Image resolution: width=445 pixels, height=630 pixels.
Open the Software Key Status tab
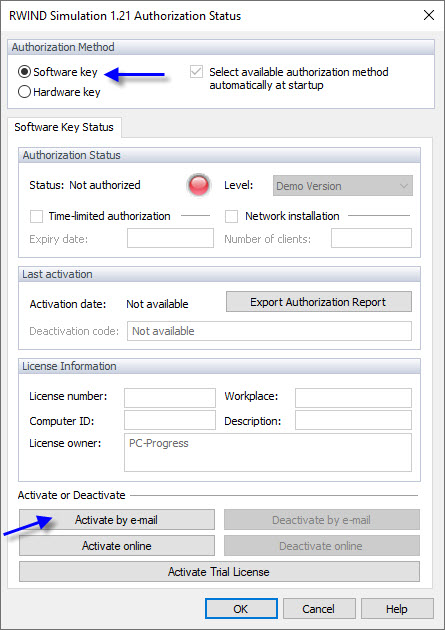pyautogui.click(x=64, y=127)
